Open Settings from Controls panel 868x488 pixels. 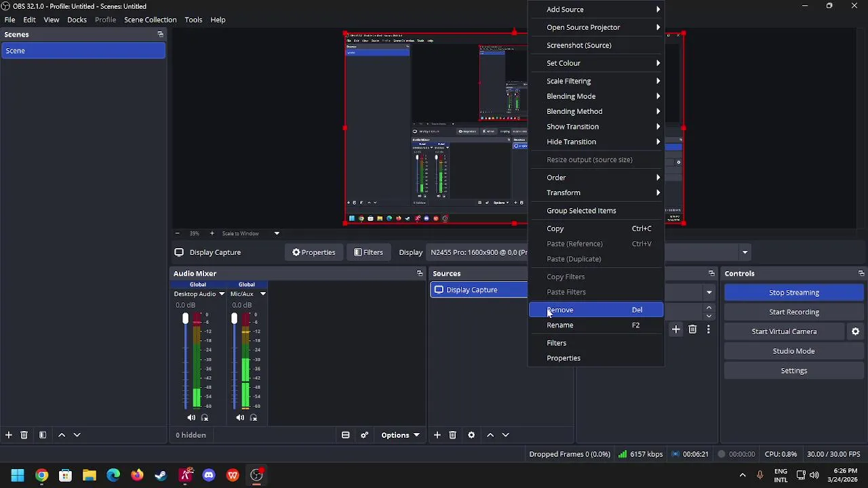click(793, 371)
